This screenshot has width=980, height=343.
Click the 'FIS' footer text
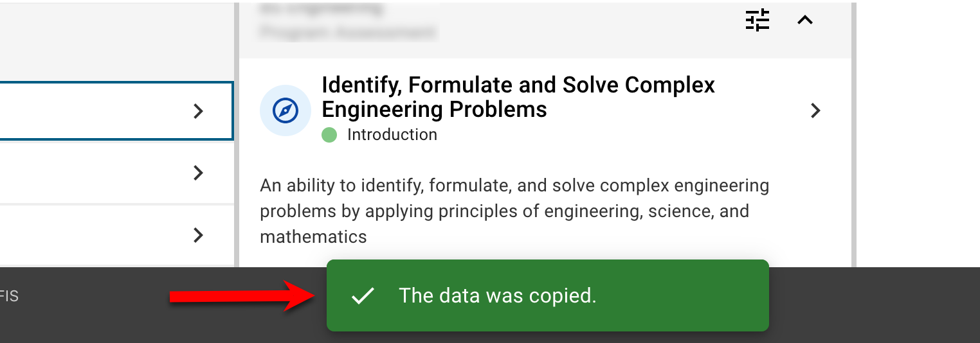(x=10, y=296)
